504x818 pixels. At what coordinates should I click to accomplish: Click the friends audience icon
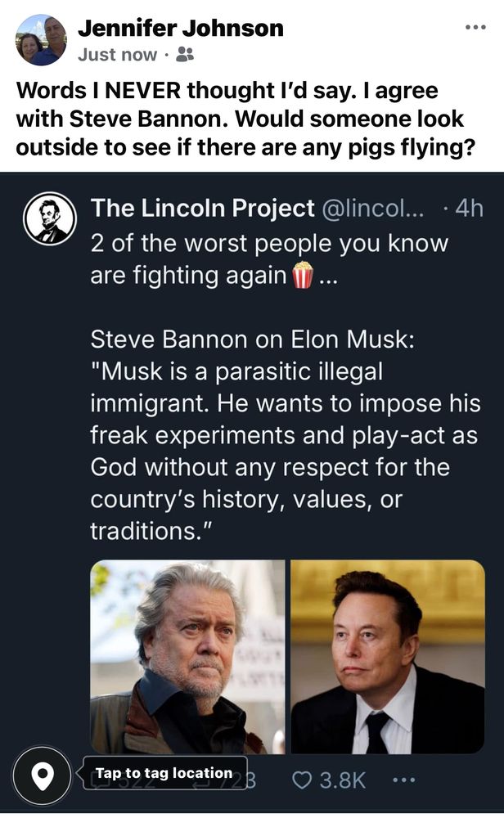(186, 55)
